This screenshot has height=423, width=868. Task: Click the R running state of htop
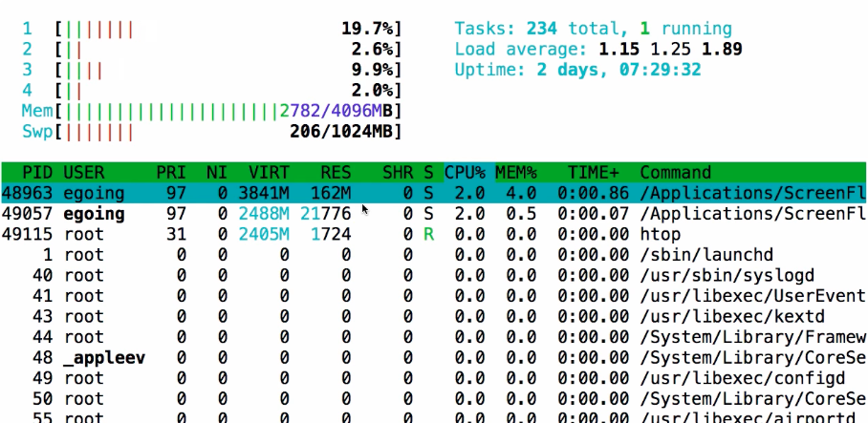[428, 235]
